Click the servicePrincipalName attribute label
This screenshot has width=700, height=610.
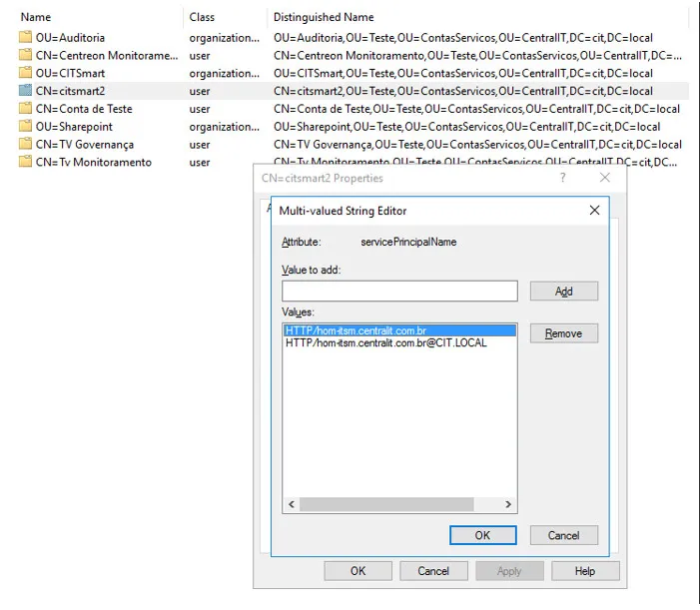tap(408, 242)
